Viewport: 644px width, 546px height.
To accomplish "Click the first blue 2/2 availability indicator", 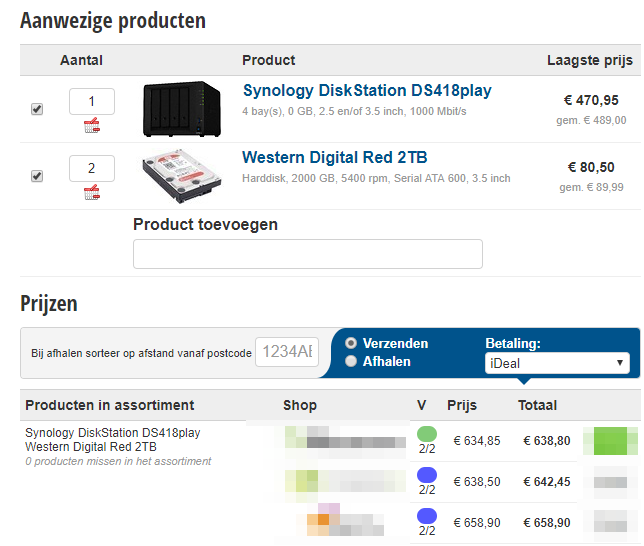I will [x=427, y=475].
